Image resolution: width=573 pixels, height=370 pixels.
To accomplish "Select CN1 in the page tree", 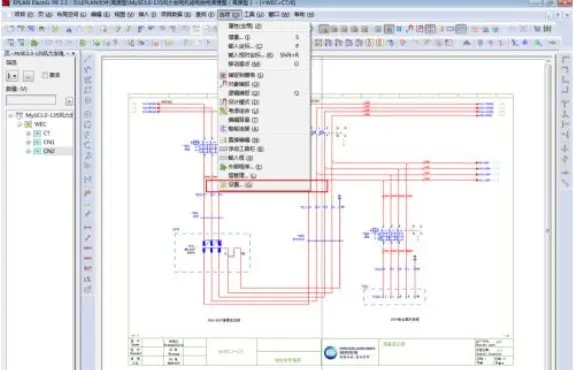I will (x=49, y=142).
